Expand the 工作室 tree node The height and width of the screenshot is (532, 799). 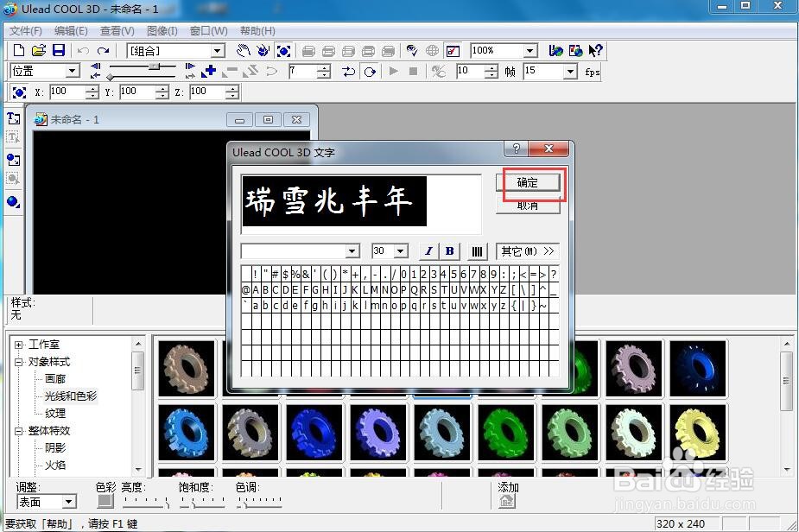tap(18, 345)
